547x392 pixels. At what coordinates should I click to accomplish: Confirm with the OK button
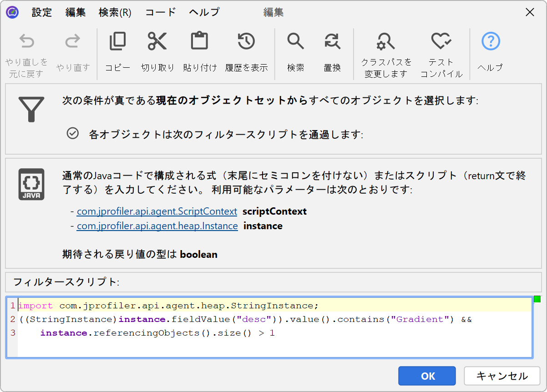pyautogui.click(x=427, y=376)
